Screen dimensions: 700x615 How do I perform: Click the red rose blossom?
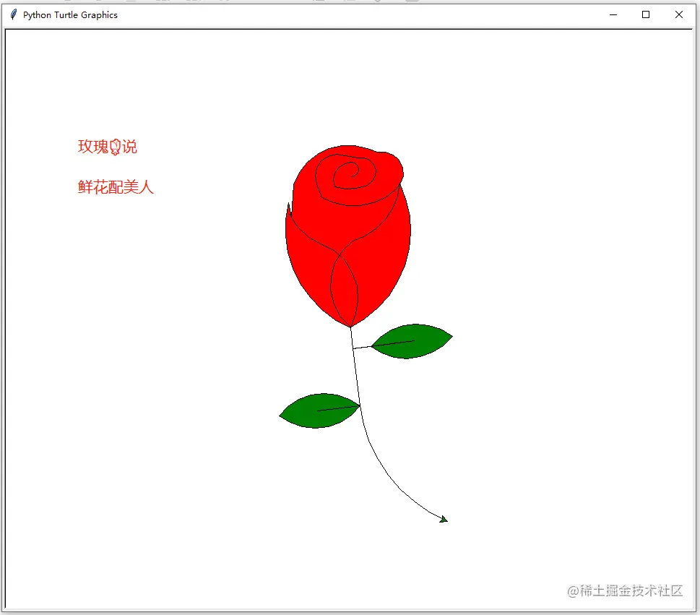click(348, 236)
